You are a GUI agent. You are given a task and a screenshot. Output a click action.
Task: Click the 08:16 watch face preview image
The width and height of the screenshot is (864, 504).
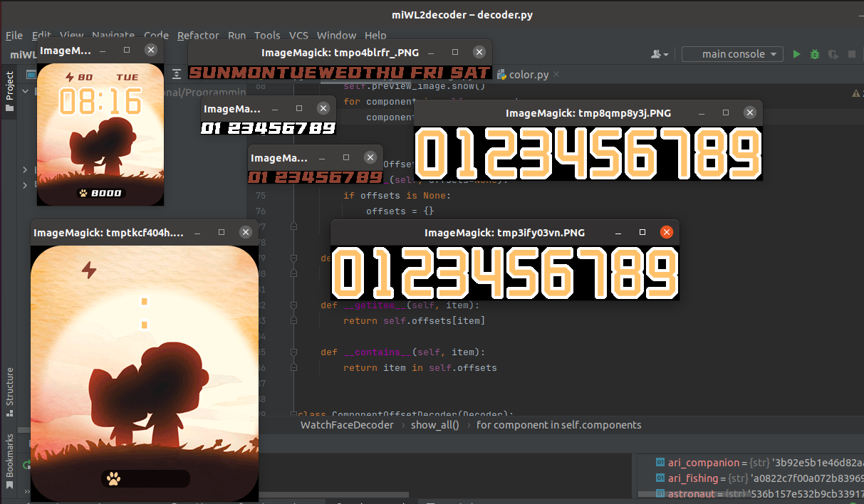[x=100, y=135]
